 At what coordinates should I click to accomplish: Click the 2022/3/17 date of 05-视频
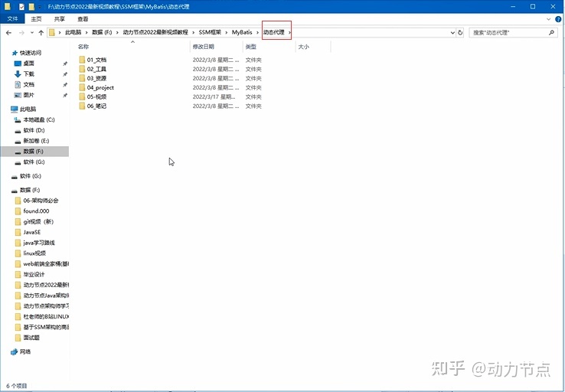[214, 97]
